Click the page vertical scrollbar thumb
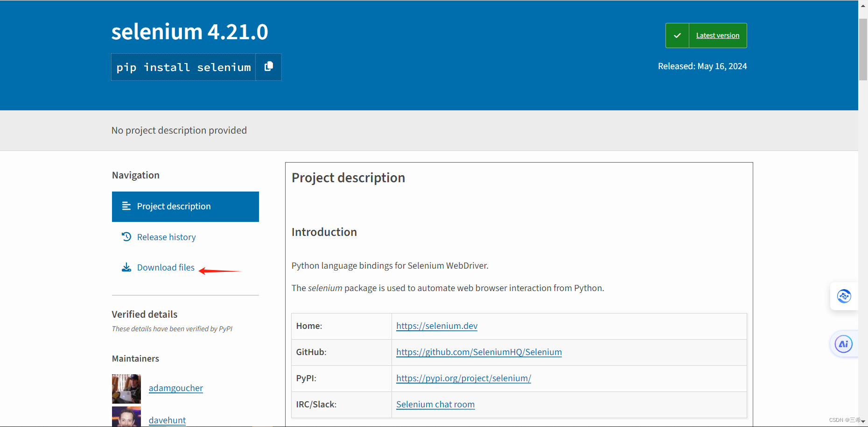The height and width of the screenshot is (427, 868). (863, 49)
